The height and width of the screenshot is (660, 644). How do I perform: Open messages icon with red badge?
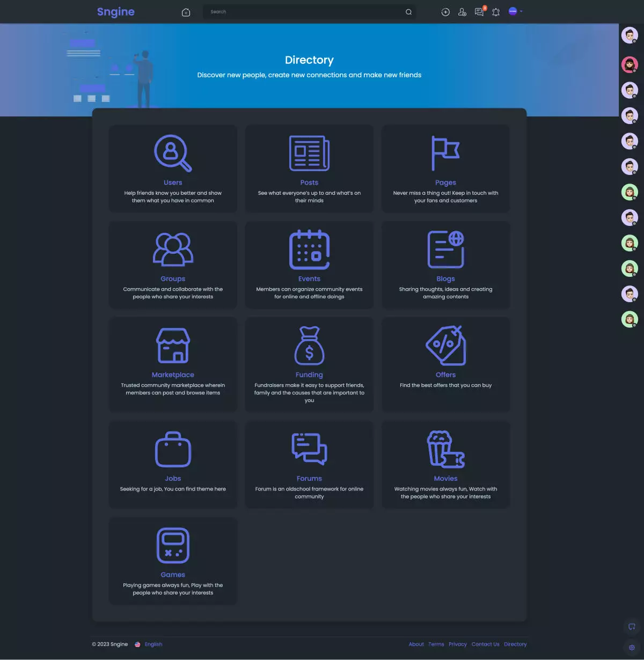[479, 11]
